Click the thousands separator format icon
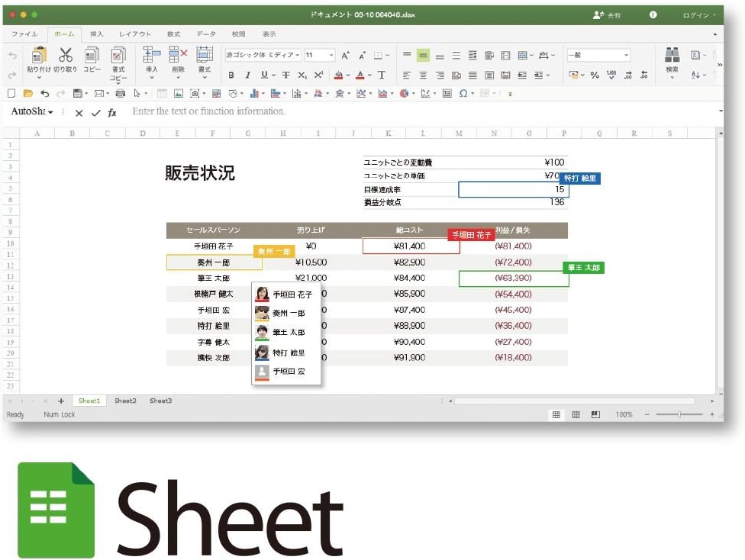The image size is (745, 560). 611,75
